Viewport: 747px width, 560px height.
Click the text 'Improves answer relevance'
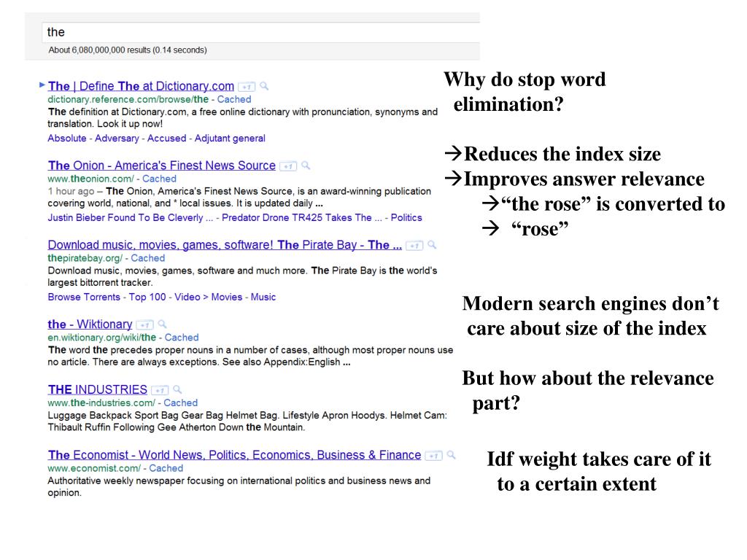click(x=584, y=179)
